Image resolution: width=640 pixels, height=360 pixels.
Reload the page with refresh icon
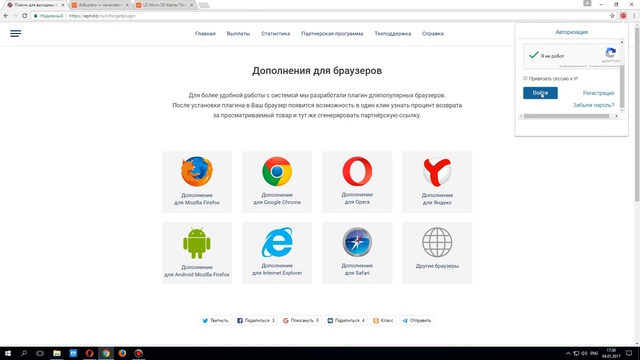click(x=24, y=16)
